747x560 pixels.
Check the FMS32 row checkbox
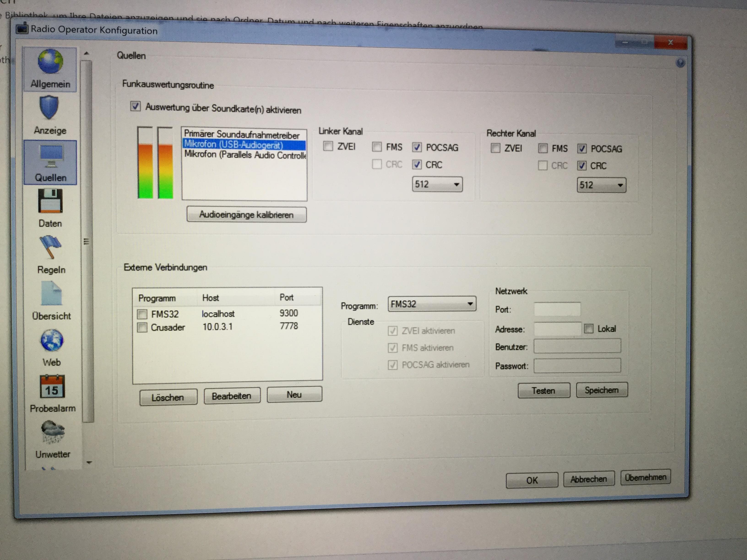tap(142, 314)
